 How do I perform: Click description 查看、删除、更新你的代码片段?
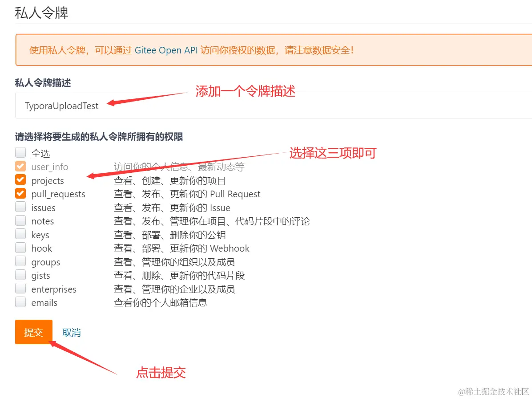pos(179,276)
